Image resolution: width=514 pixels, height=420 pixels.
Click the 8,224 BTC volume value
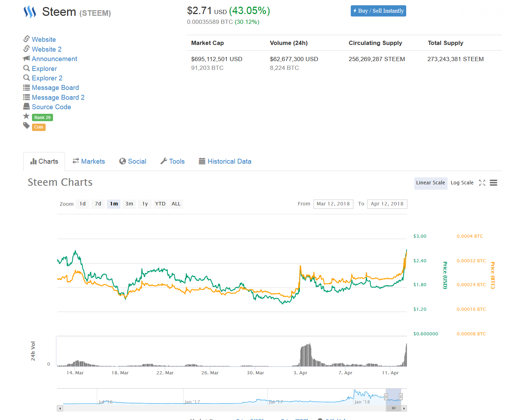coord(284,68)
